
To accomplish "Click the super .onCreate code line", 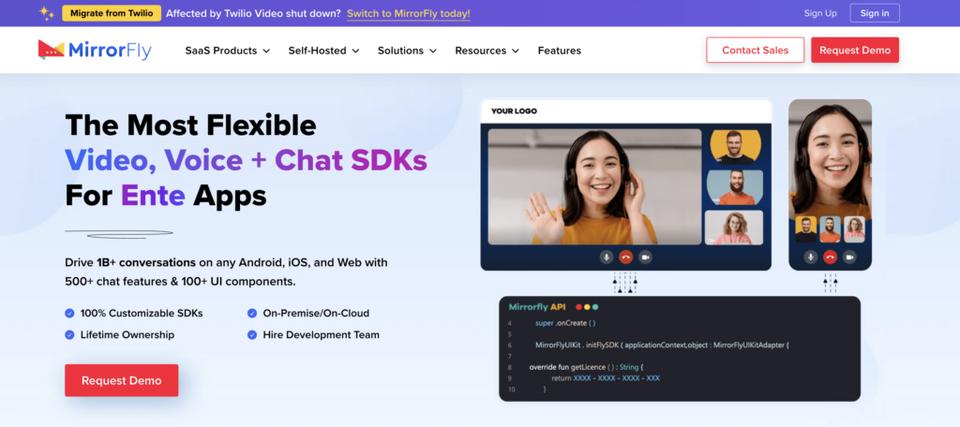I will (x=565, y=323).
